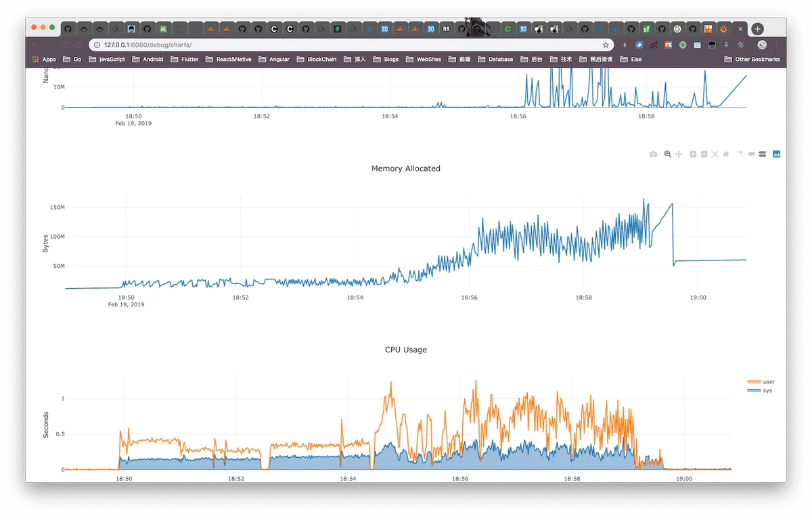812x516 pixels.
Task: Open the Other Bookmarks folder
Action: click(x=752, y=60)
